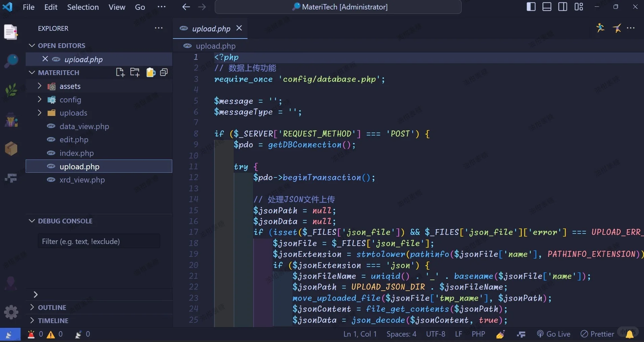Click the yellow Refresh Explorer icon

[x=150, y=72]
